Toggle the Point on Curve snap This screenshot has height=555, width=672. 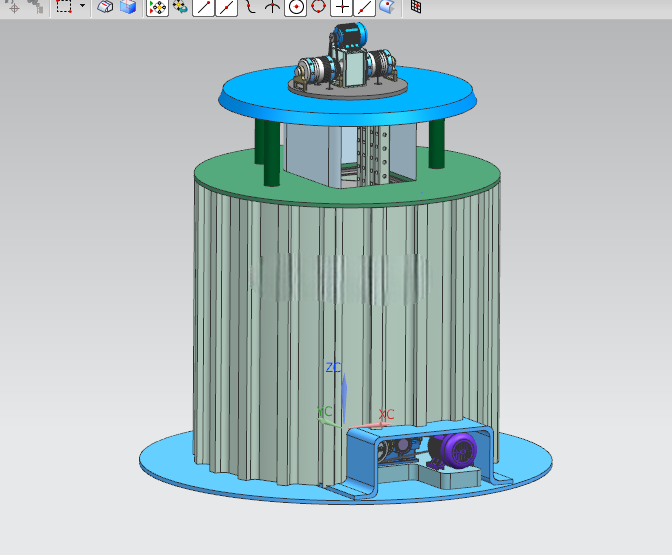click(x=364, y=7)
